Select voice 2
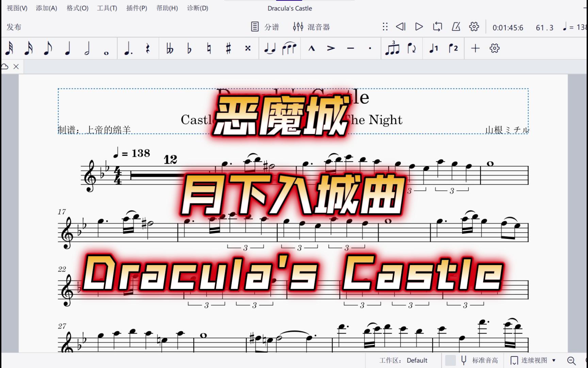The height and width of the screenshot is (368, 588). click(x=453, y=48)
